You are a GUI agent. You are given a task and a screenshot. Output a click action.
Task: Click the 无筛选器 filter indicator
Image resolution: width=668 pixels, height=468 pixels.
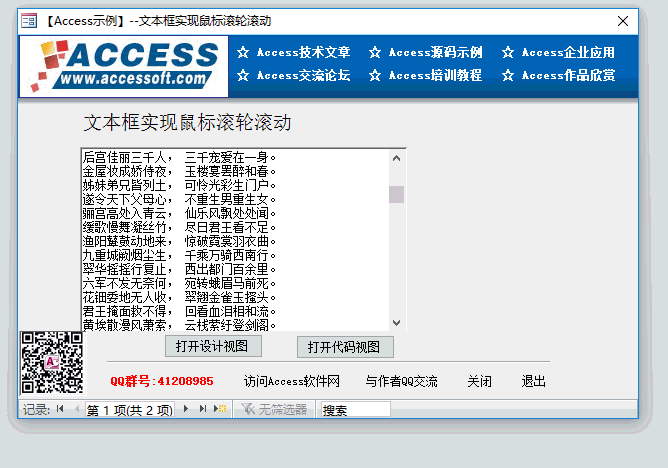[274, 409]
